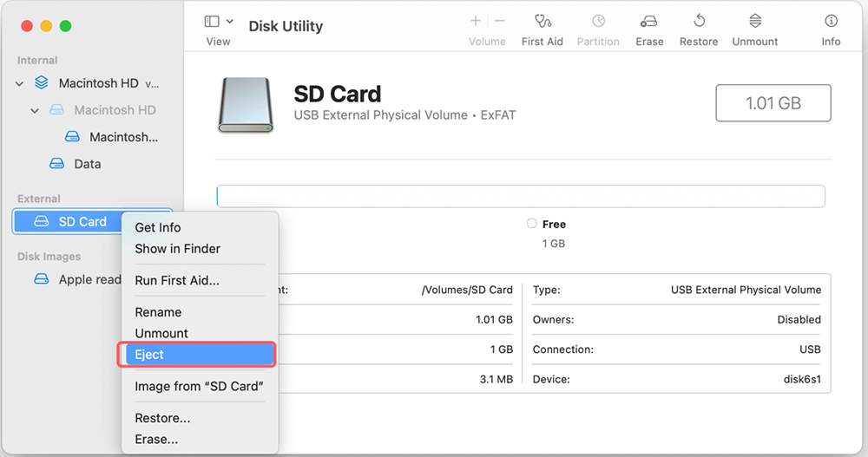This screenshot has width=868, height=457.
Task: Click the Connection USB value
Action: coord(810,349)
